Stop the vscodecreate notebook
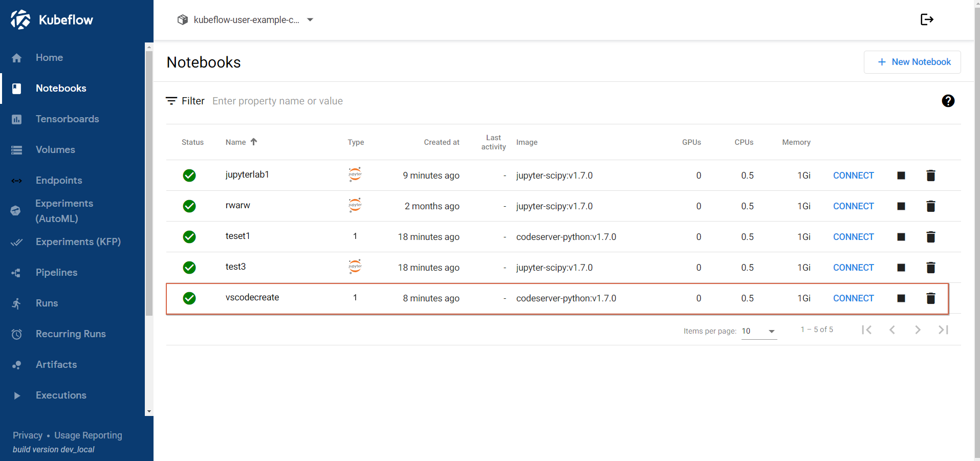Viewport: 980px width, 461px height. pos(901,298)
